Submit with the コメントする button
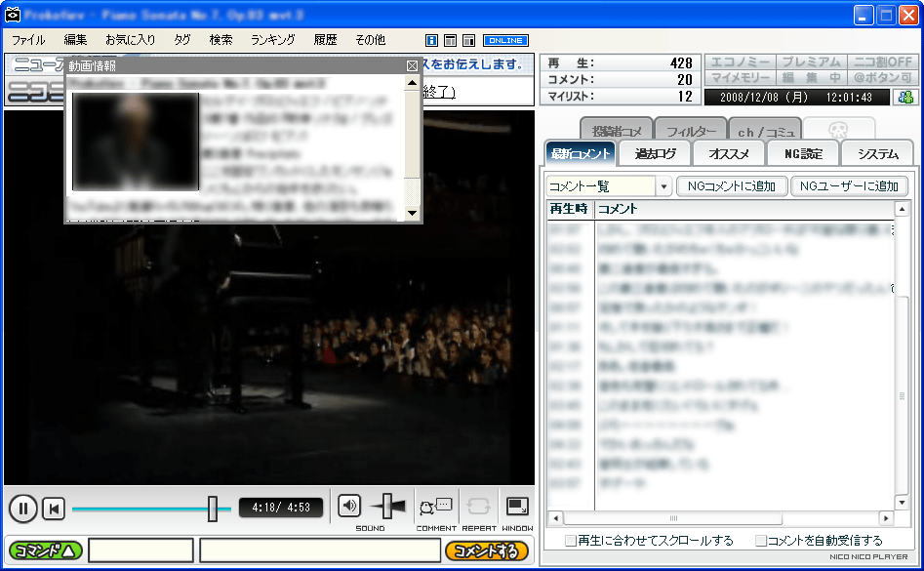Screen dimensions: 924x571 (x=486, y=551)
